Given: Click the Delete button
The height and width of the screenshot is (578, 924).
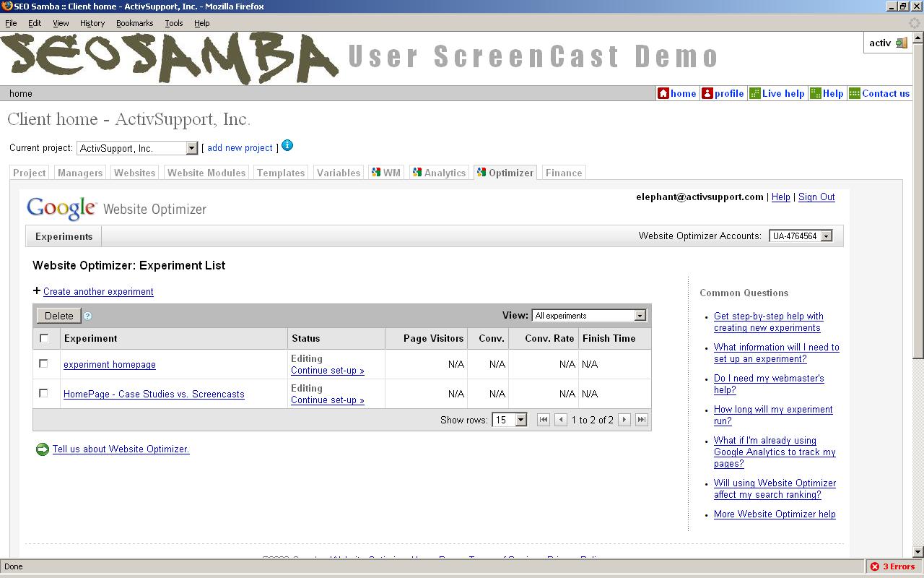Looking at the screenshot, I should coord(59,316).
